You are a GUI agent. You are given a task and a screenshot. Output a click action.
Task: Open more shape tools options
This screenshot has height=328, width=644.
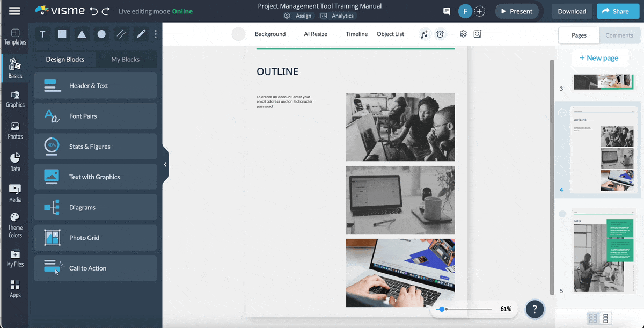156,34
